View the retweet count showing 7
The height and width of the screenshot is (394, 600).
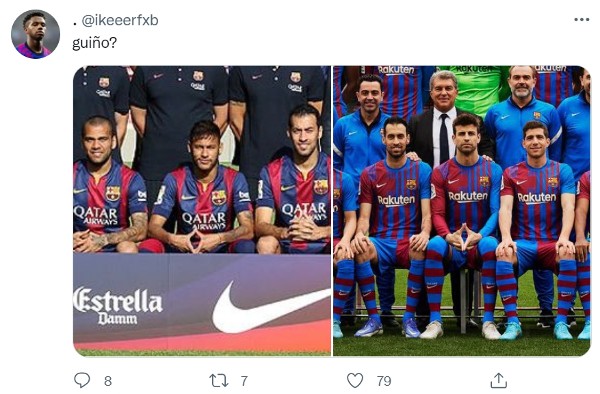point(244,381)
